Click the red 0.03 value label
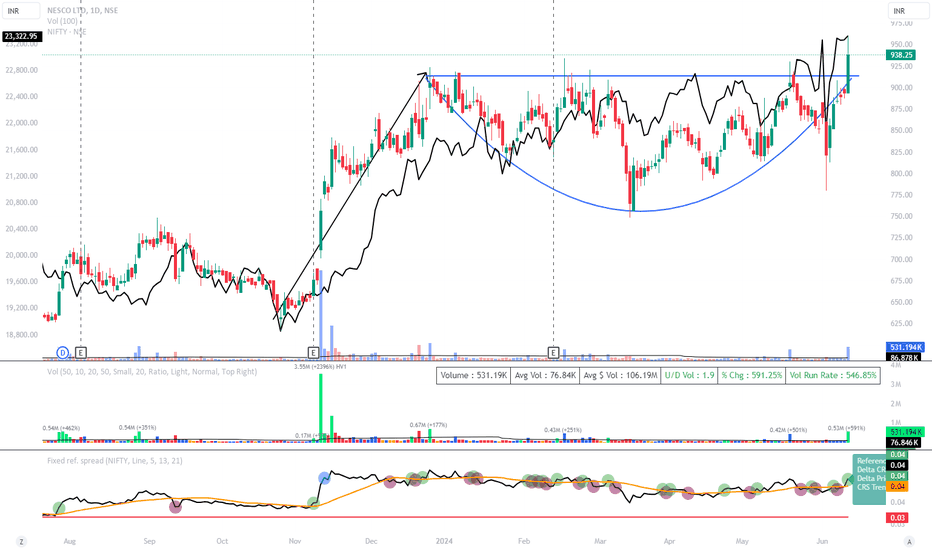The width and height of the screenshot is (932, 550). click(x=898, y=518)
